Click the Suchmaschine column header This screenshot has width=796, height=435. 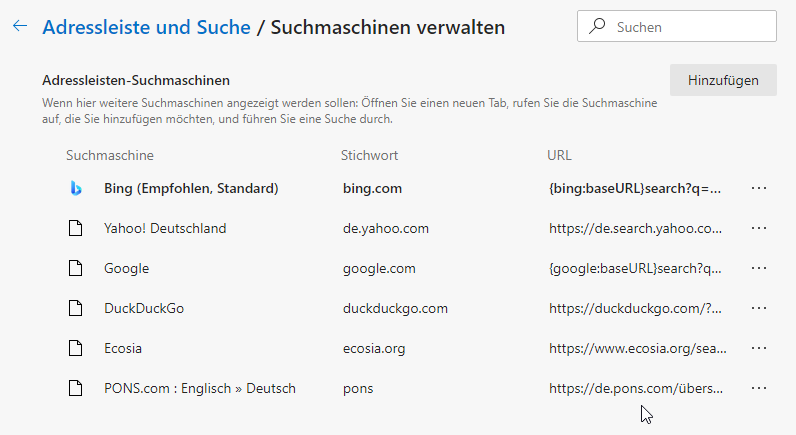tap(110, 155)
